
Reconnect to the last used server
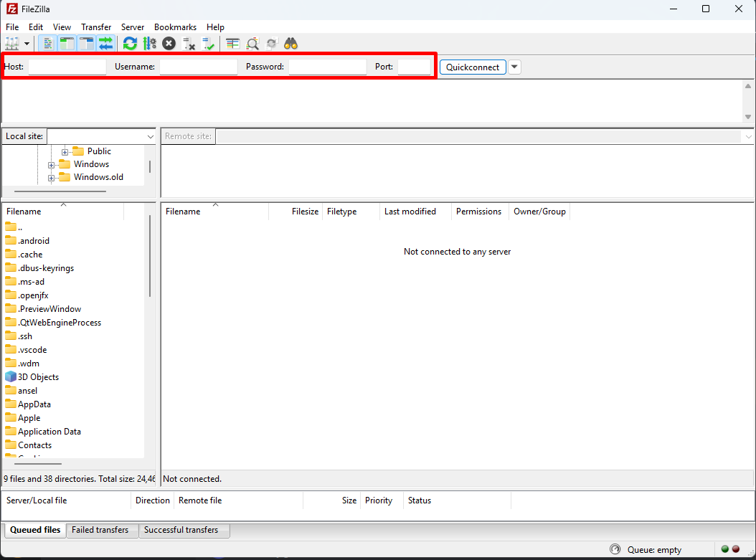pos(209,43)
